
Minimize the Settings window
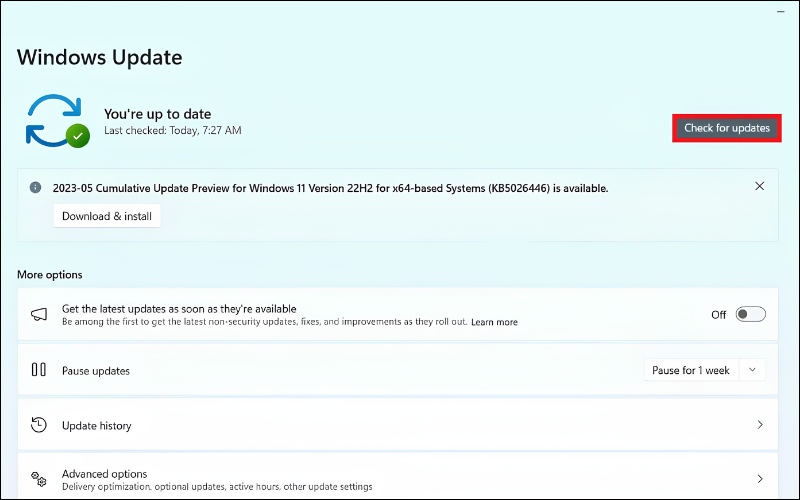[x=781, y=11]
